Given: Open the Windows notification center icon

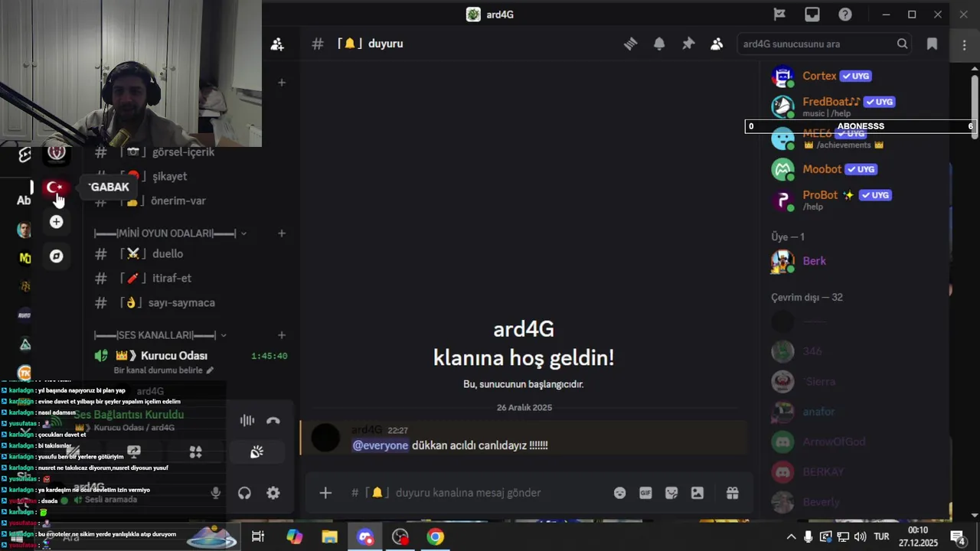Looking at the screenshot, I should (958, 537).
